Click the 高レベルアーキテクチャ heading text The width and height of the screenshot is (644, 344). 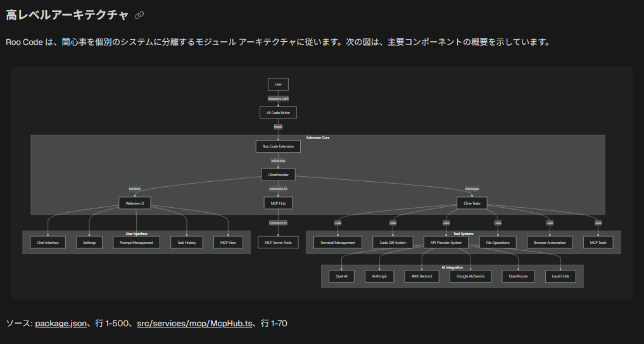point(67,15)
